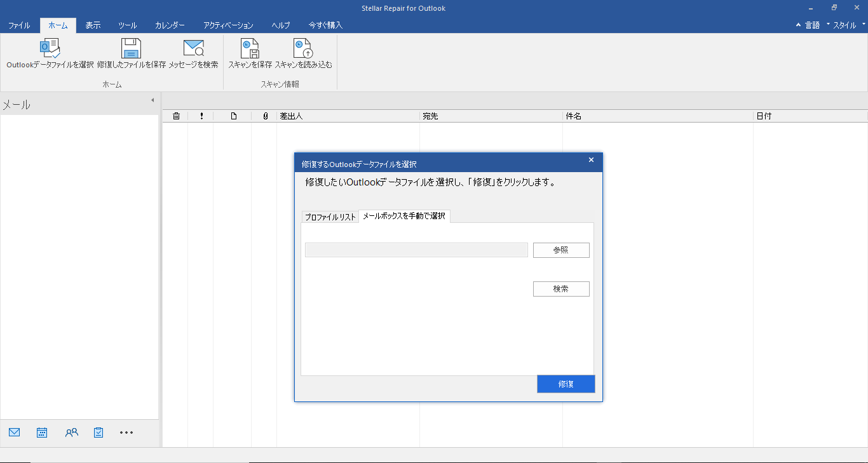Image resolution: width=868 pixels, height=463 pixels.
Task: Open the ファイル menu tab
Action: [19, 25]
